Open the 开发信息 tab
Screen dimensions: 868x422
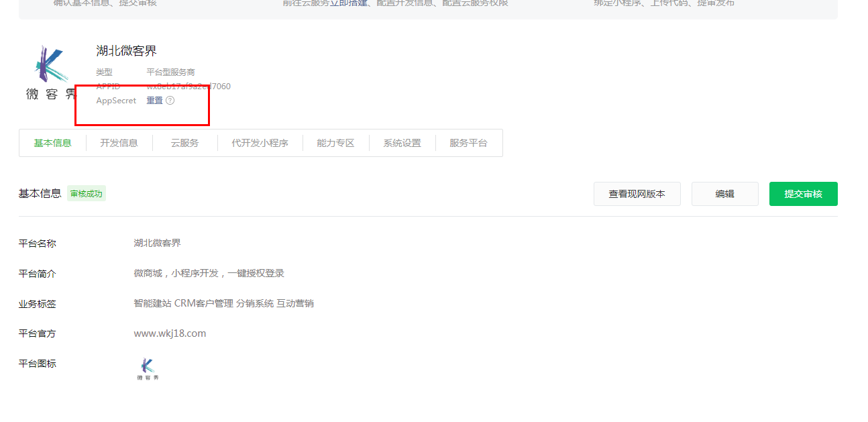(119, 143)
